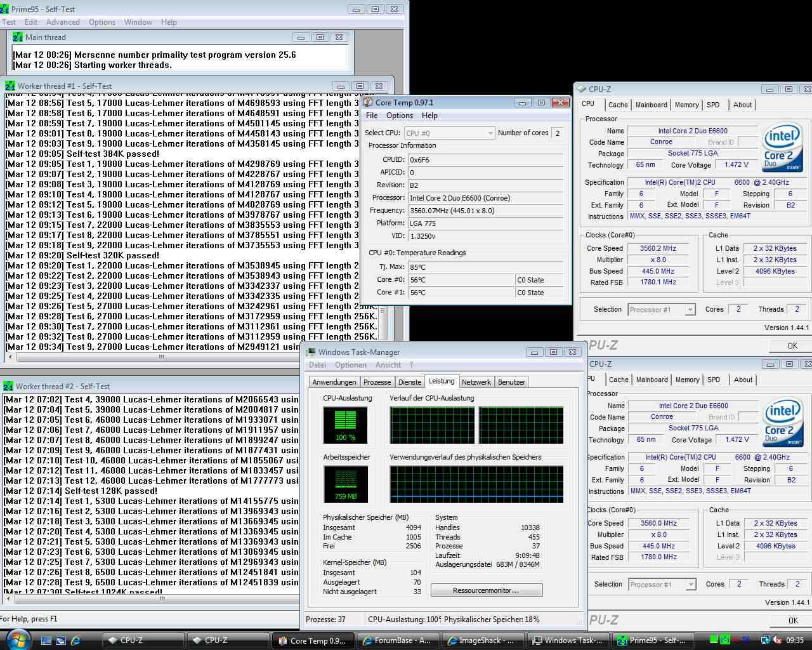The height and width of the screenshot is (650, 812).
Task: Switch to Memory tab in upper CPU-Z
Action: click(x=687, y=105)
